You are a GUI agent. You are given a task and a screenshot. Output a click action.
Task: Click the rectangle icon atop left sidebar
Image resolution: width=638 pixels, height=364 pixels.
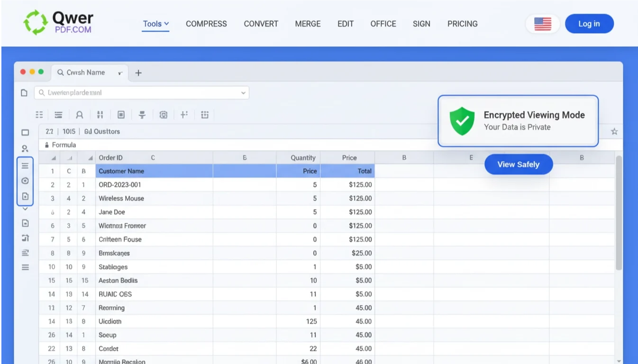tap(25, 133)
